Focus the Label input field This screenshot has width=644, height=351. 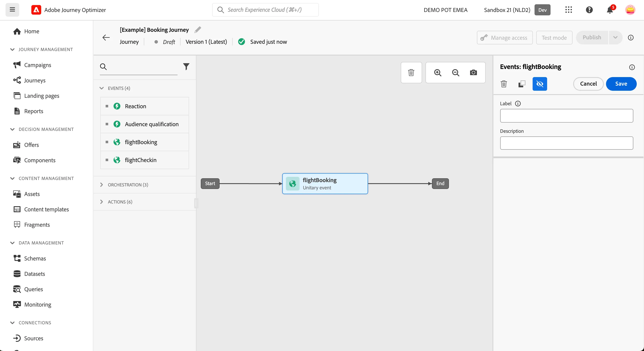[567, 116]
